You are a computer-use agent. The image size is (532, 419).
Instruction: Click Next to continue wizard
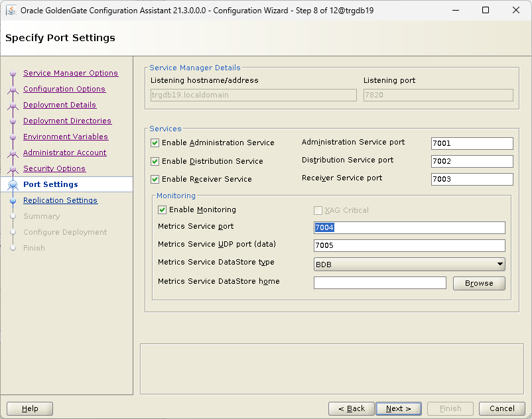(399, 408)
